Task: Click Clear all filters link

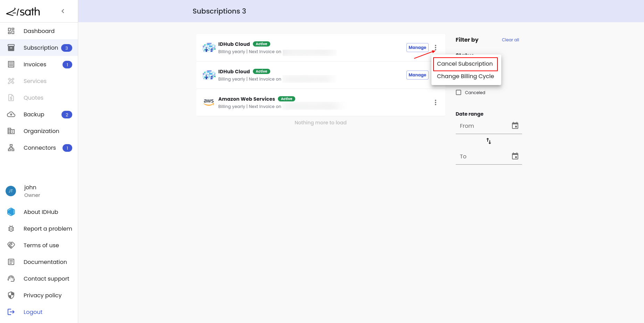Action: coord(510,40)
